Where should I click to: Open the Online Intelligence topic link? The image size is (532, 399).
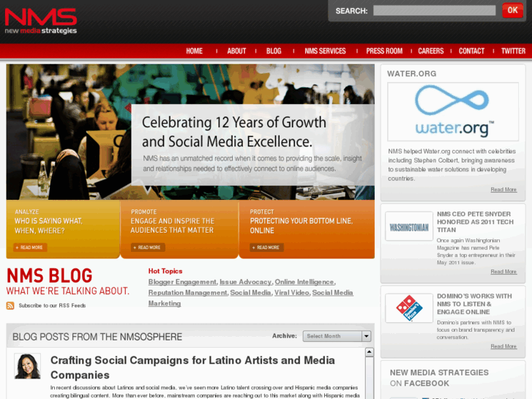pos(304,282)
